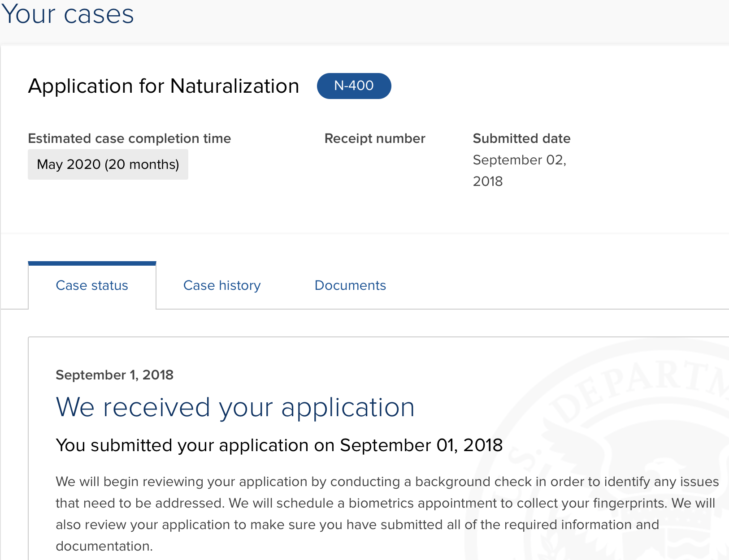This screenshot has width=729, height=560.
Task: Click the N-400 form badge
Action: pos(354,86)
